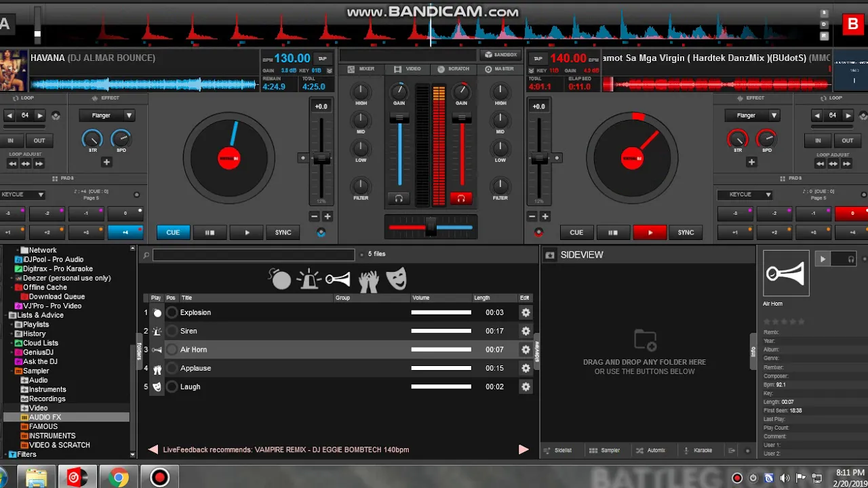Click Bandicam record icon in taskbar

159,477
